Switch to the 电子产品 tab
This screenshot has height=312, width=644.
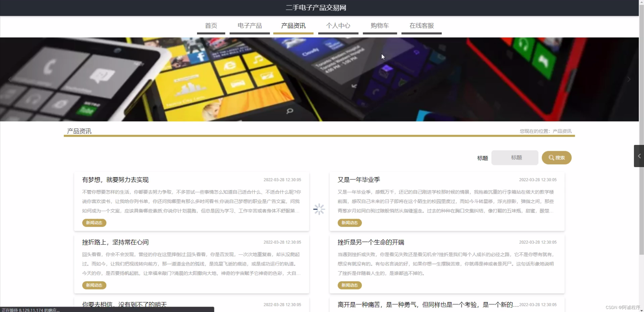pyautogui.click(x=249, y=25)
